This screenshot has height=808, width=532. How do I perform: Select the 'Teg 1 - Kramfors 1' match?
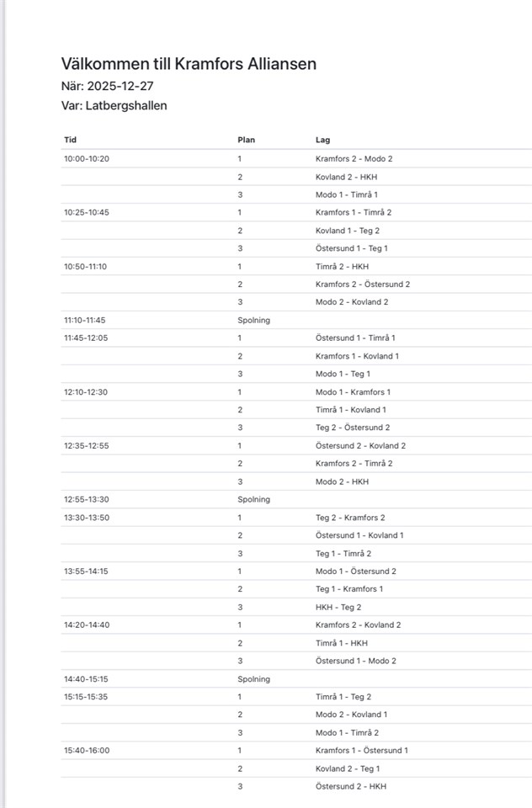click(349, 589)
